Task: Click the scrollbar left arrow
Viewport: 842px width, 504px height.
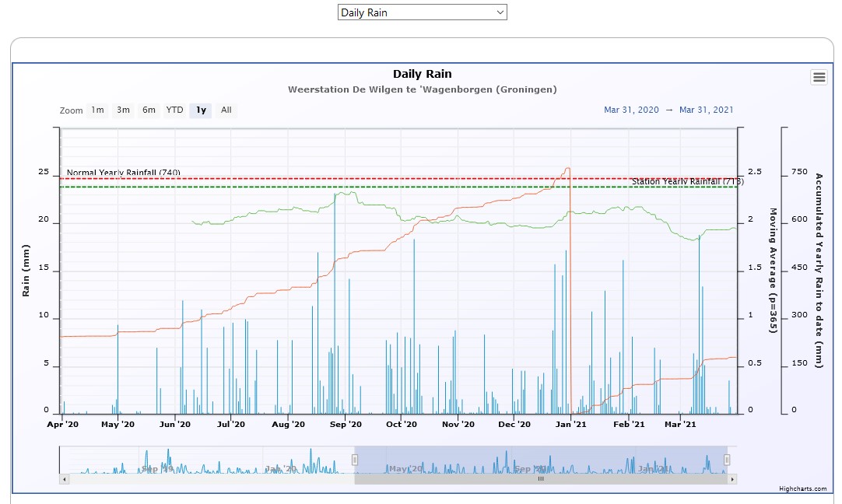Action: (65, 479)
